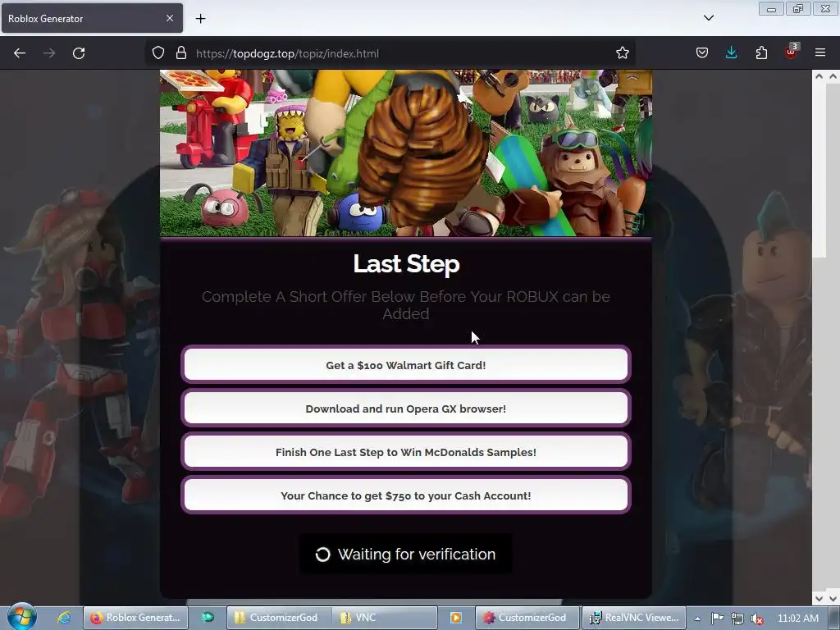The height and width of the screenshot is (630, 840).
Task: Open the VNC folder taskbar item
Action: [385, 618]
